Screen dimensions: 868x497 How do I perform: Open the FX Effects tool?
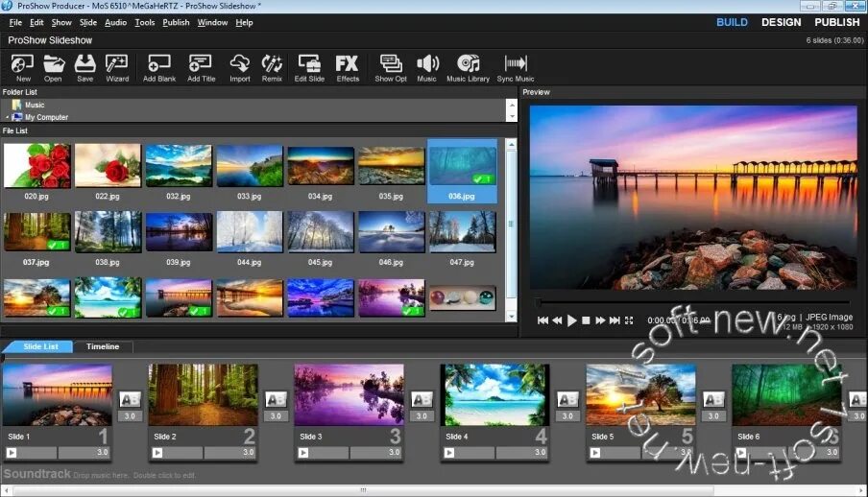click(x=348, y=68)
